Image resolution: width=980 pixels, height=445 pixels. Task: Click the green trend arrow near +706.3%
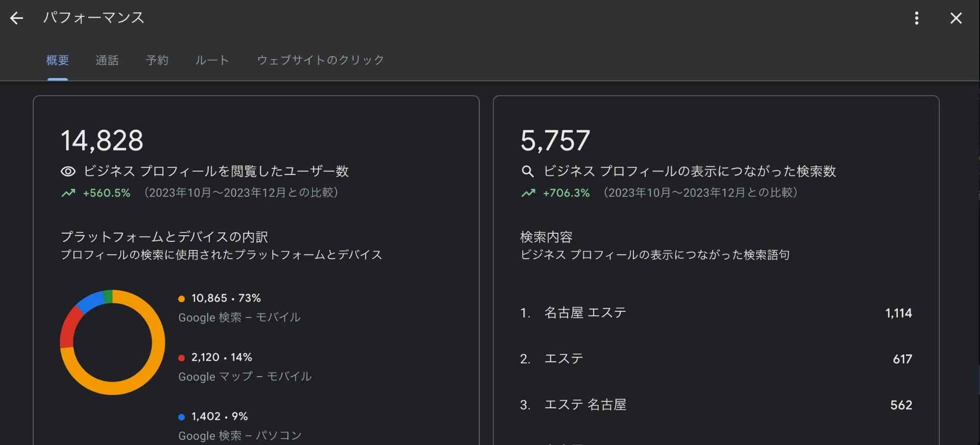528,193
